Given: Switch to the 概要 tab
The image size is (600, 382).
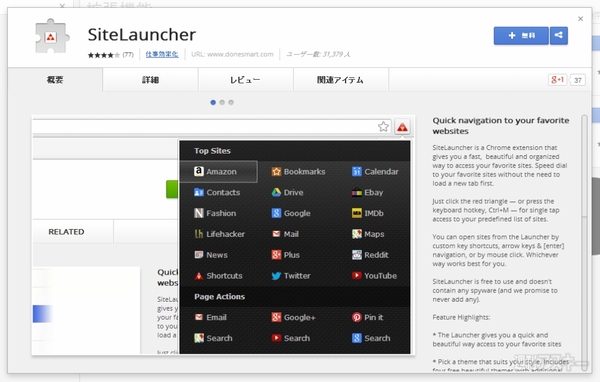Looking at the screenshot, I should point(55,80).
